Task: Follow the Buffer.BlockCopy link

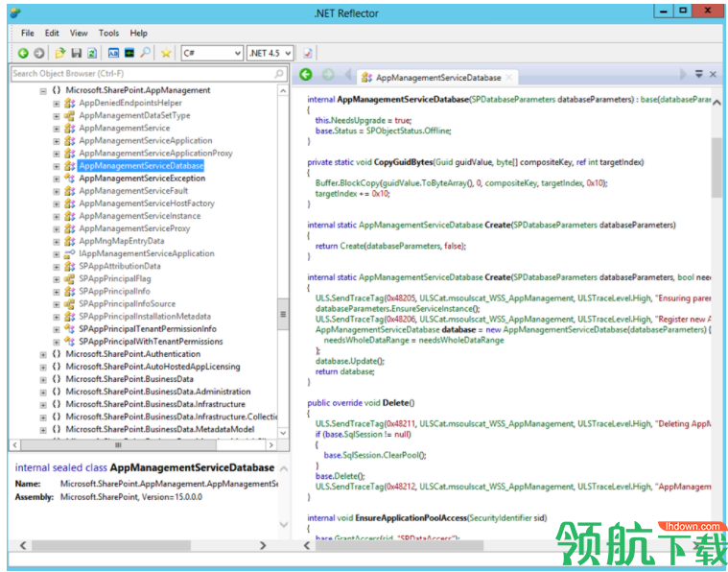Action: coord(347,183)
